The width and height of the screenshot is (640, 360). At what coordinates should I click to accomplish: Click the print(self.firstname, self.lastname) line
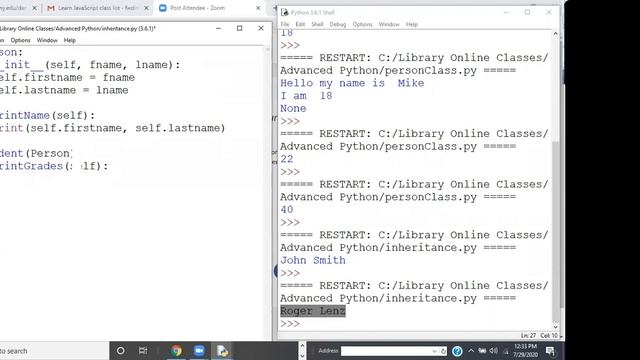[113, 128]
